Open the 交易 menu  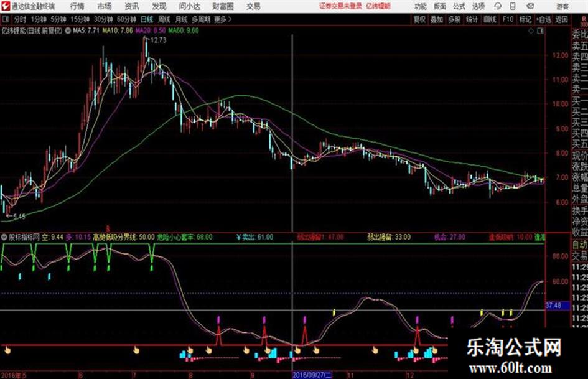pos(253,6)
